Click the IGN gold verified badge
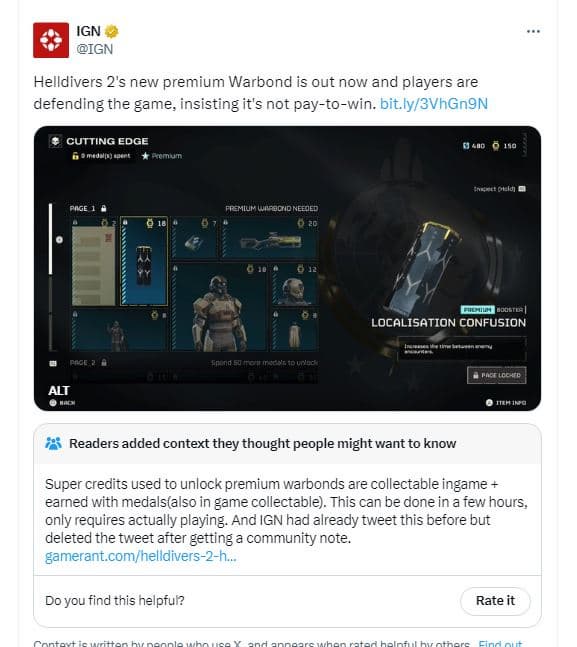The image size is (577, 647). [x=111, y=31]
